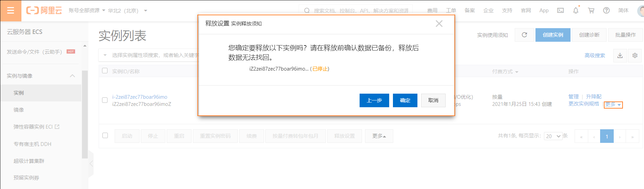The height and width of the screenshot is (189, 644).
Task: Open the hamburger navigation menu
Action: coord(11,11)
